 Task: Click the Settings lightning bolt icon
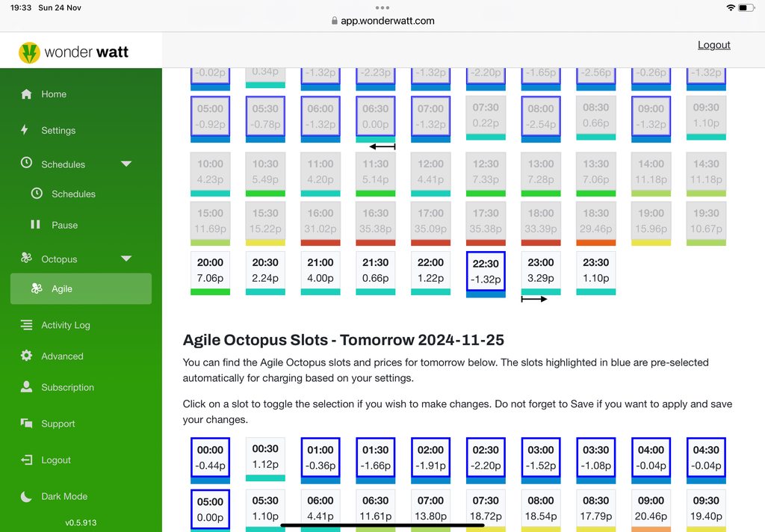point(25,130)
